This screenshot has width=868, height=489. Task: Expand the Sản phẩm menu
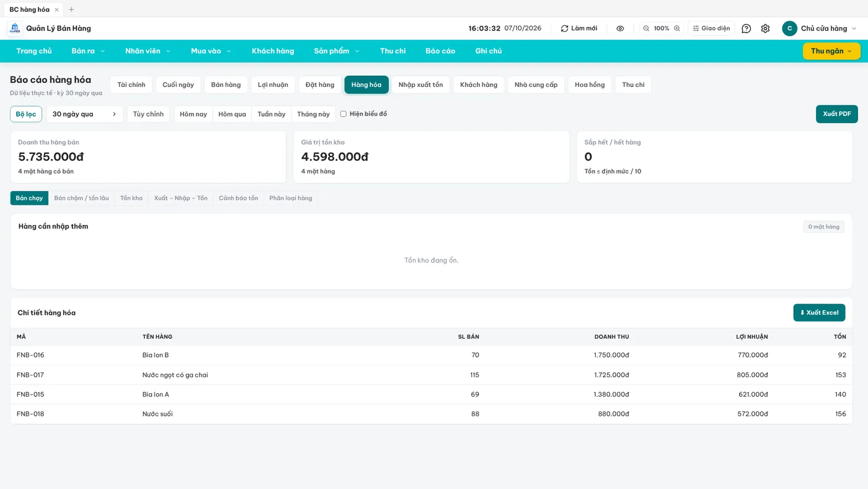(x=337, y=51)
